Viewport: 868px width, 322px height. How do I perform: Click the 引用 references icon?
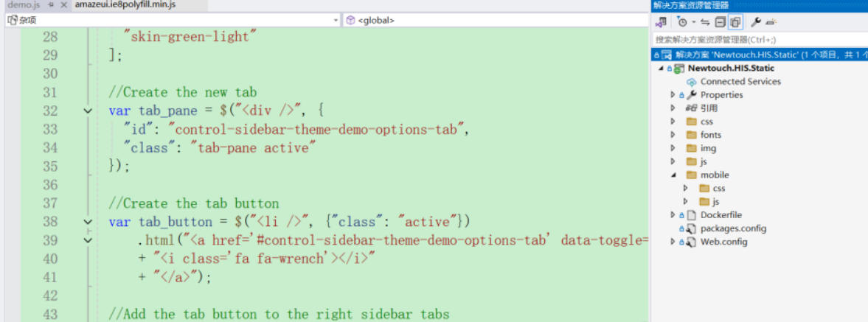click(692, 108)
